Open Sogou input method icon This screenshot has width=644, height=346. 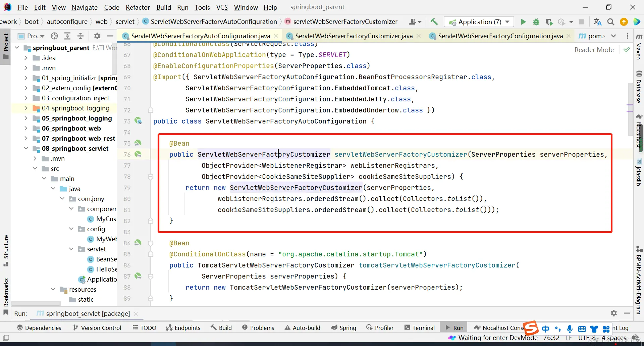531,328
